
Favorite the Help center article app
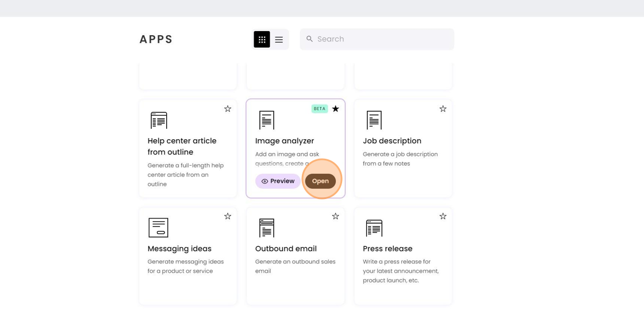point(228,109)
